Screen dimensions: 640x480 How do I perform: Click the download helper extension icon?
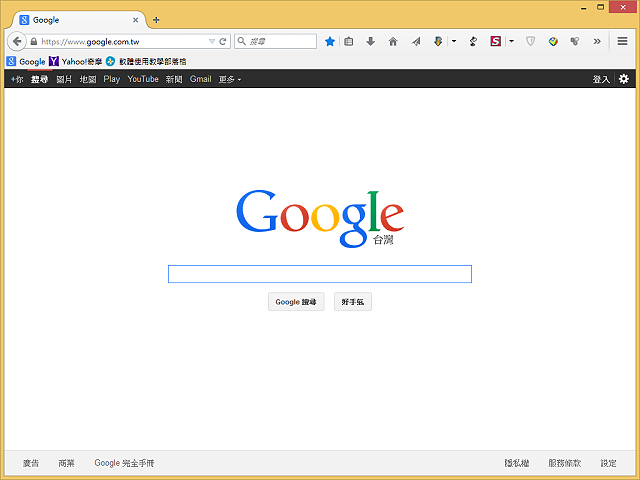[x=438, y=41]
